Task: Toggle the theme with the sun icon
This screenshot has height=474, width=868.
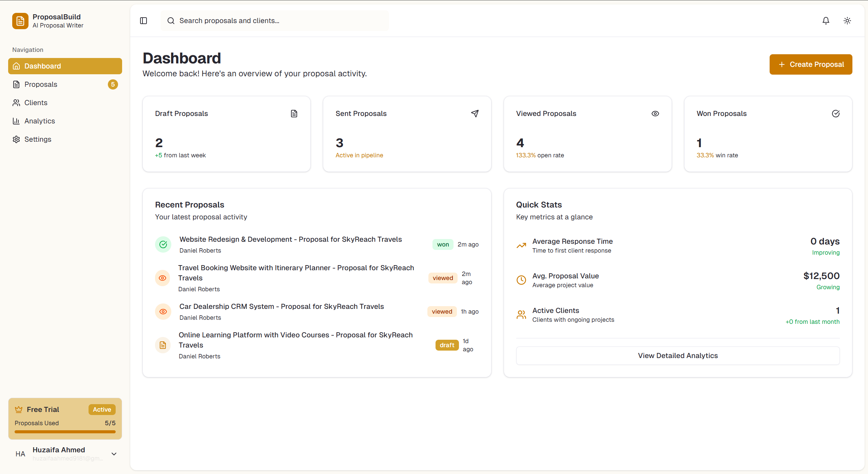Action: click(847, 21)
